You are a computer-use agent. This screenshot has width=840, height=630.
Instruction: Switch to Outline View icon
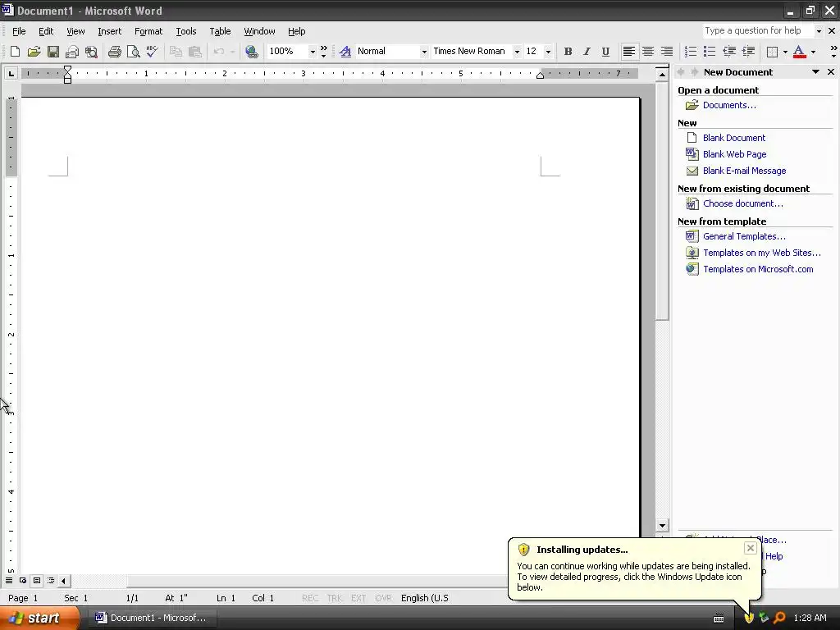(x=50, y=580)
